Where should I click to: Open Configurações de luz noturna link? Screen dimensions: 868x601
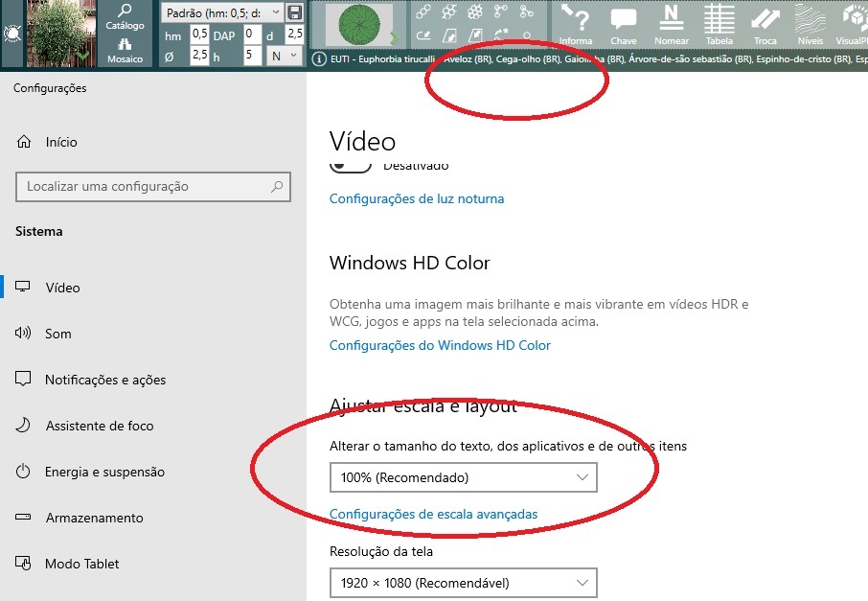(x=416, y=198)
